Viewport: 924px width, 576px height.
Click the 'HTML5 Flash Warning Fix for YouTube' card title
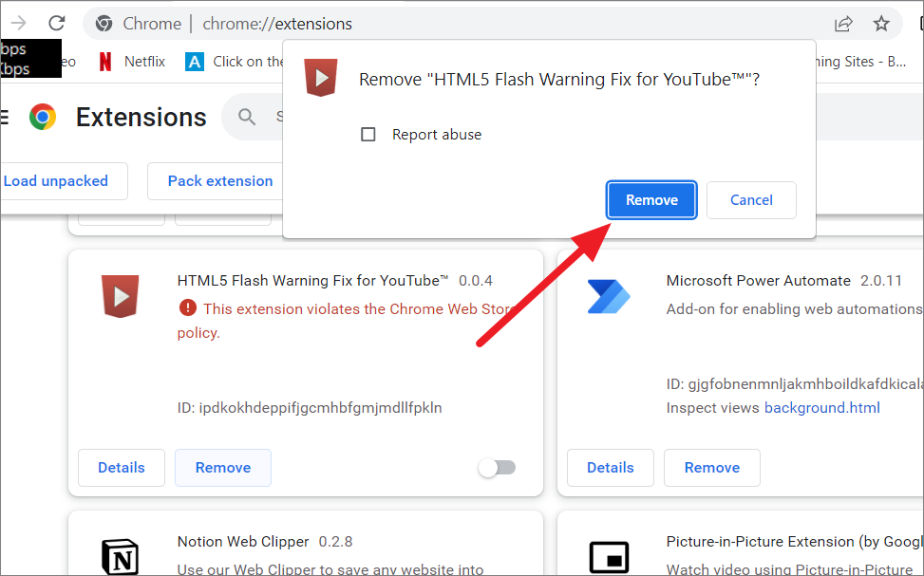tap(313, 280)
